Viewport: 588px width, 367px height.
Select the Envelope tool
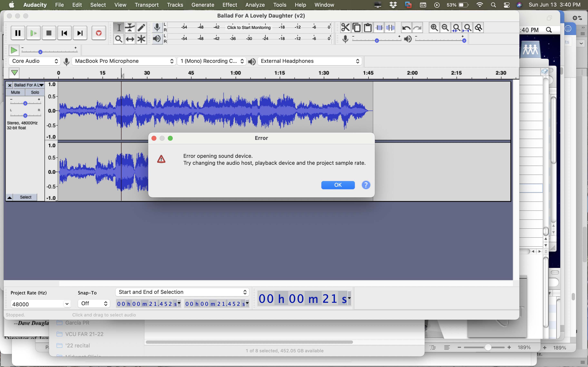[x=130, y=28]
